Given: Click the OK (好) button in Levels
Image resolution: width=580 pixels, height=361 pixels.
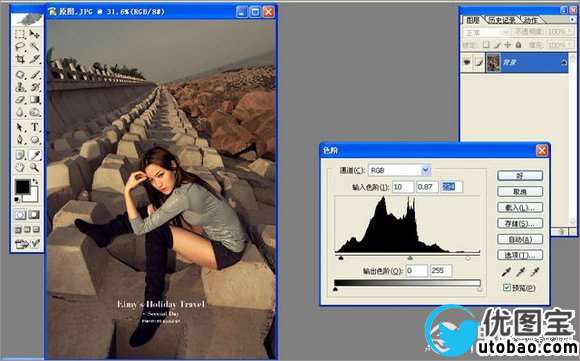Looking at the screenshot, I should click(520, 176).
